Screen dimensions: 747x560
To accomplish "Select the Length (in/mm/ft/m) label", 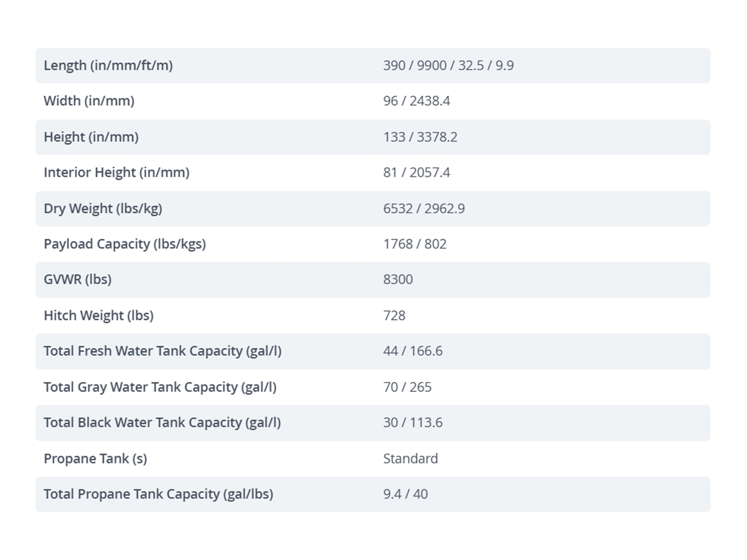I will point(108,65).
